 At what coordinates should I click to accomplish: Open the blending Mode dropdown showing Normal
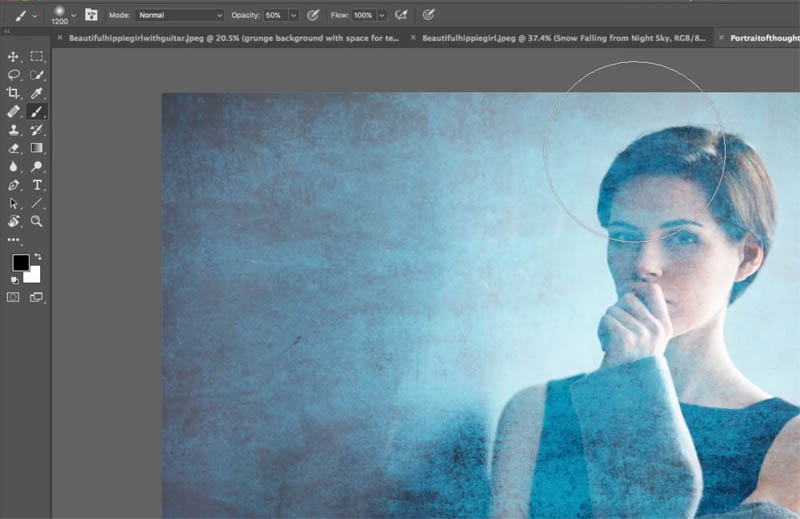pos(180,15)
